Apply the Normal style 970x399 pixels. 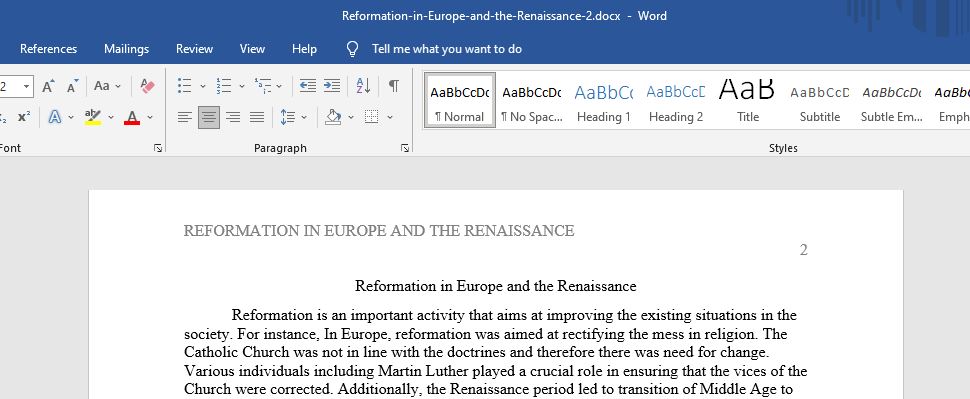click(x=460, y=100)
